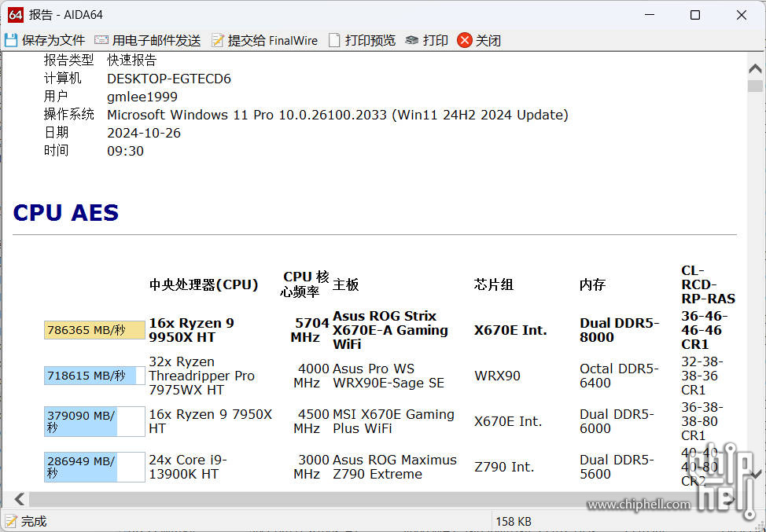766x532 pixels.
Task: Click the 4500 MHz frequency cell
Action: coord(311,421)
